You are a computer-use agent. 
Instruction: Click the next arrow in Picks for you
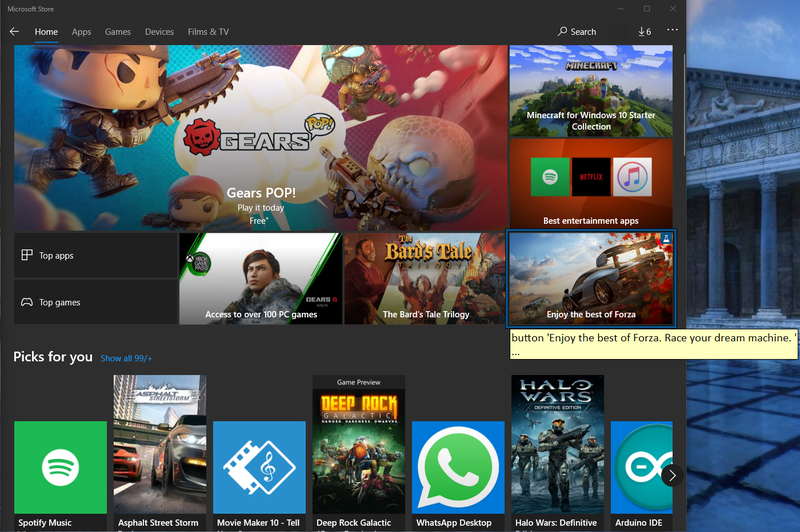672,476
